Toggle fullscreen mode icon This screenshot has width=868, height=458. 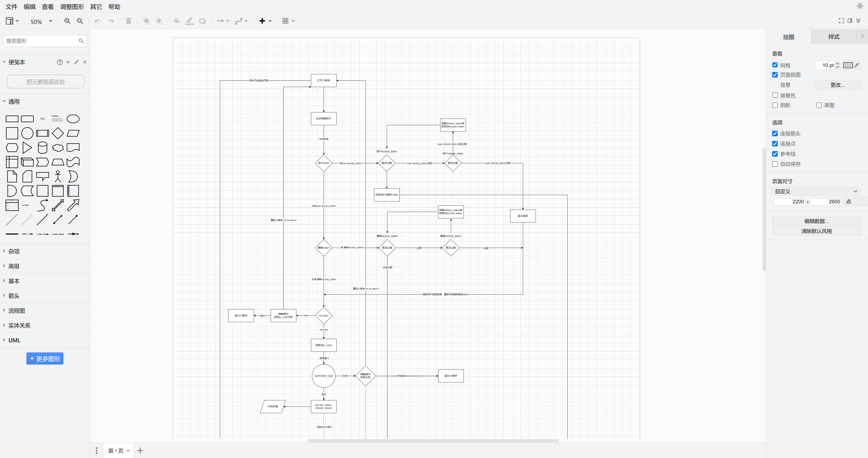(841, 20)
